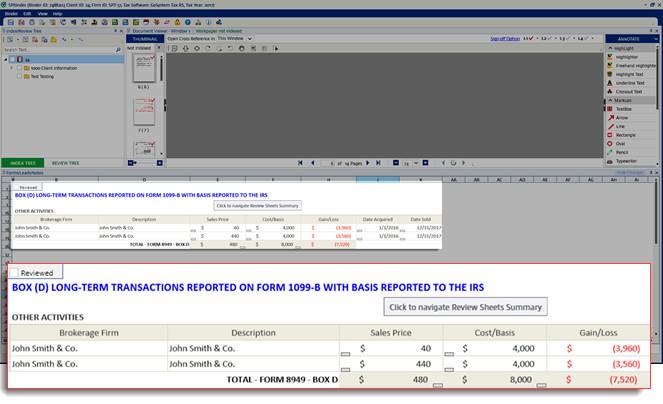Switch to the Index Tree tab
Viewport: 663px width, 404px height.
pyautogui.click(x=23, y=163)
